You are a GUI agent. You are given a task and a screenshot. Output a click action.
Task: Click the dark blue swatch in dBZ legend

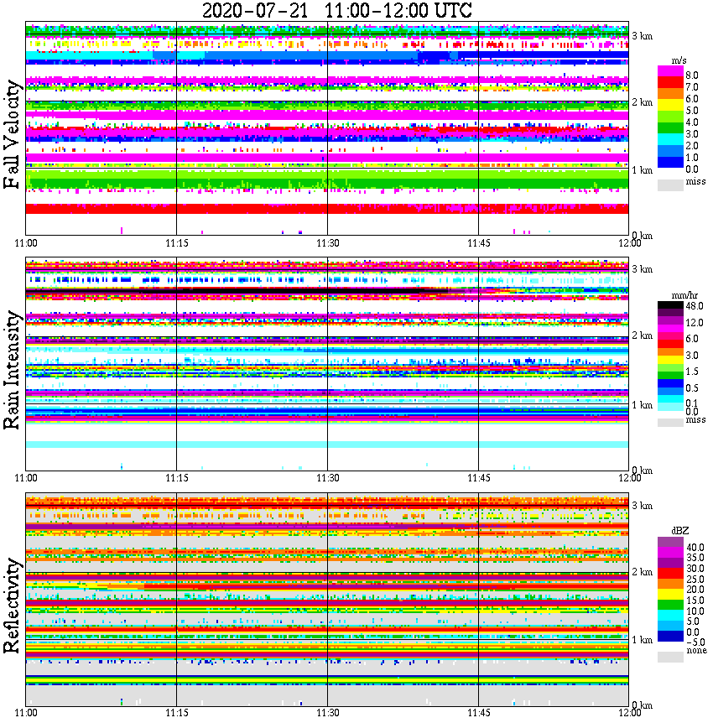(671, 636)
